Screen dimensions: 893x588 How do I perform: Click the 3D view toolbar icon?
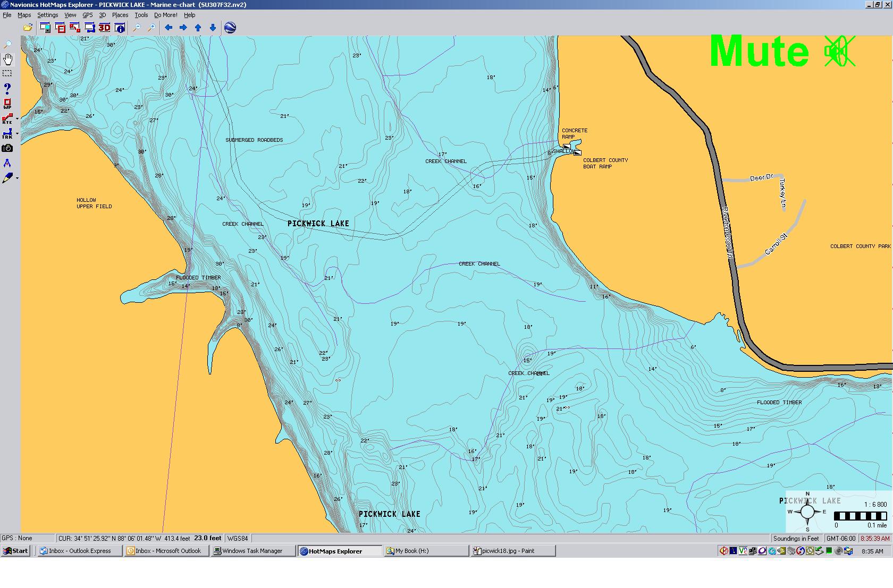[x=104, y=28]
